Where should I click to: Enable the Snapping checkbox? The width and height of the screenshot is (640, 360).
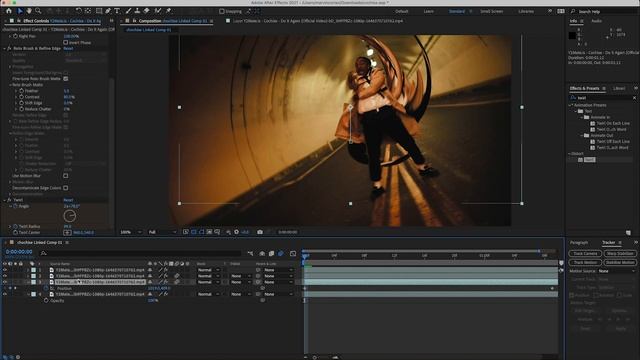coord(222,11)
